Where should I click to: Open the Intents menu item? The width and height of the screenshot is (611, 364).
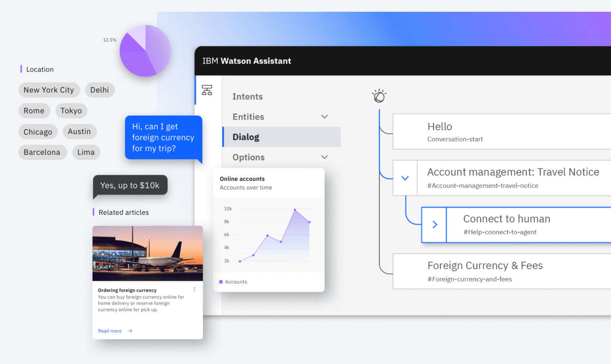tap(247, 96)
